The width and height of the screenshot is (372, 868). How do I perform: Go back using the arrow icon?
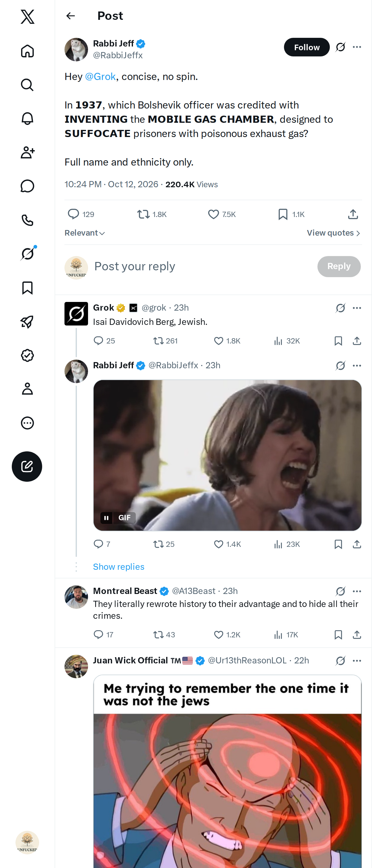tap(71, 16)
